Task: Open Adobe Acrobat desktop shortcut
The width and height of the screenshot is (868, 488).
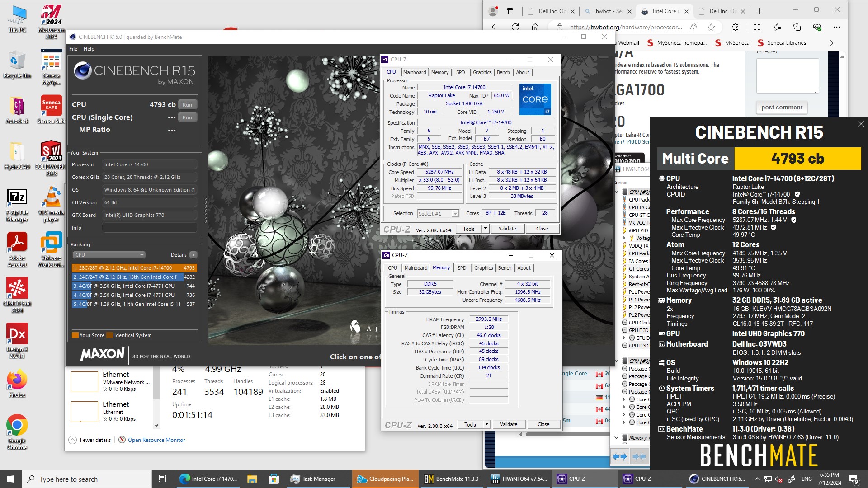Action: (x=17, y=250)
